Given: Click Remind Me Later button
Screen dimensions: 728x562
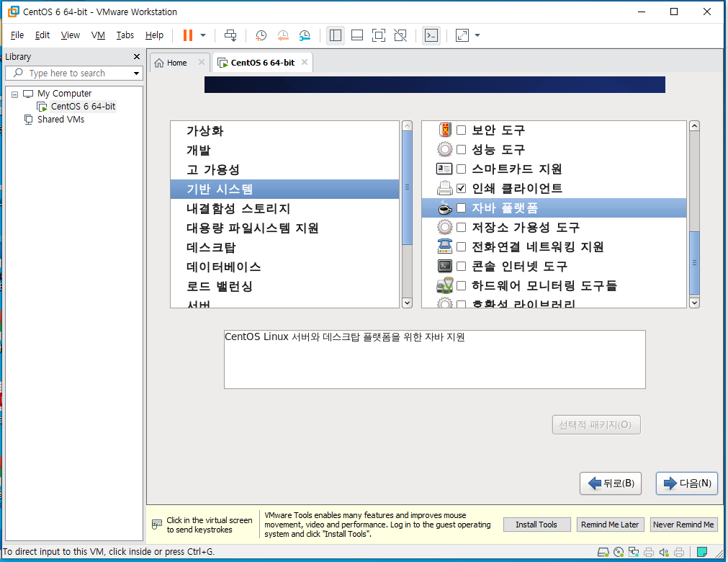Looking at the screenshot, I should pos(610,525).
